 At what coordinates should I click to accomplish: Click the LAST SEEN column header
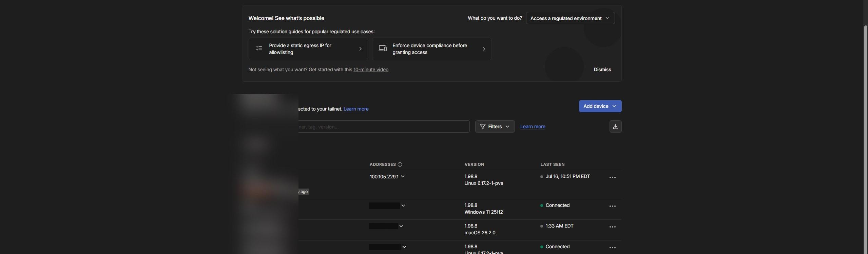[x=552, y=164]
